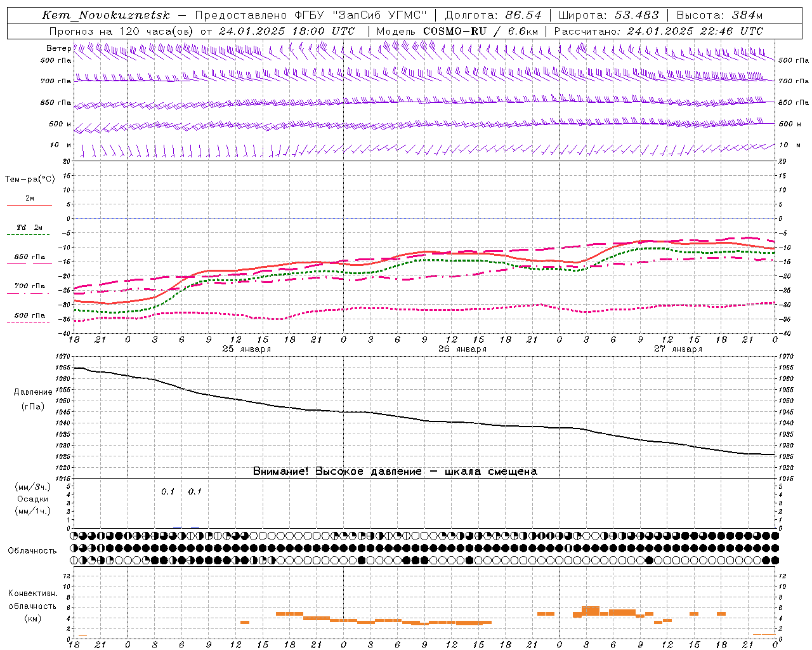
Task: Click the '(км)' convective height unit label
Action: (33, 618)
